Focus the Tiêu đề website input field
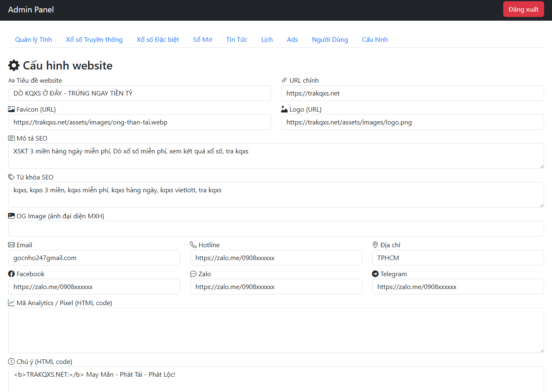Viewport: 552px width, 392px height. (139, 93)
